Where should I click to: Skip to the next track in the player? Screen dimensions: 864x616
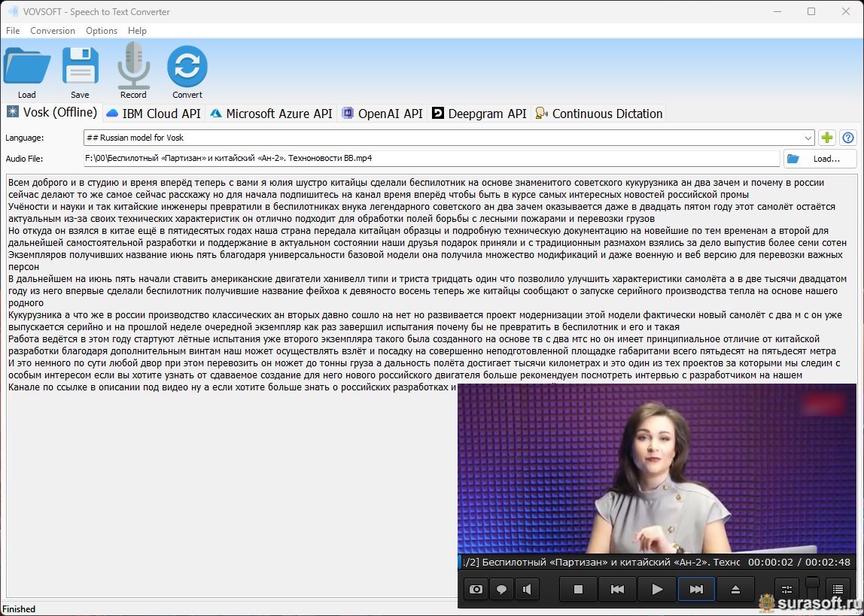pos(696,590)
